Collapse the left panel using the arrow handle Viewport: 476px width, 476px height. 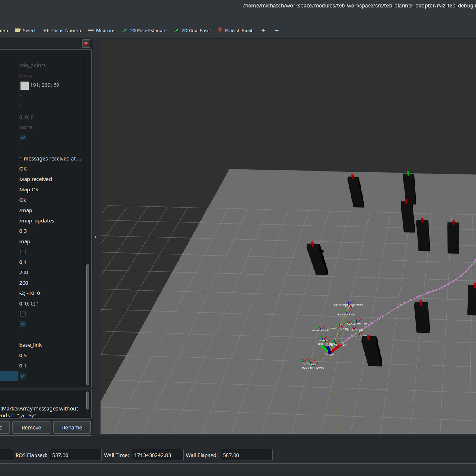pos(96,237)
